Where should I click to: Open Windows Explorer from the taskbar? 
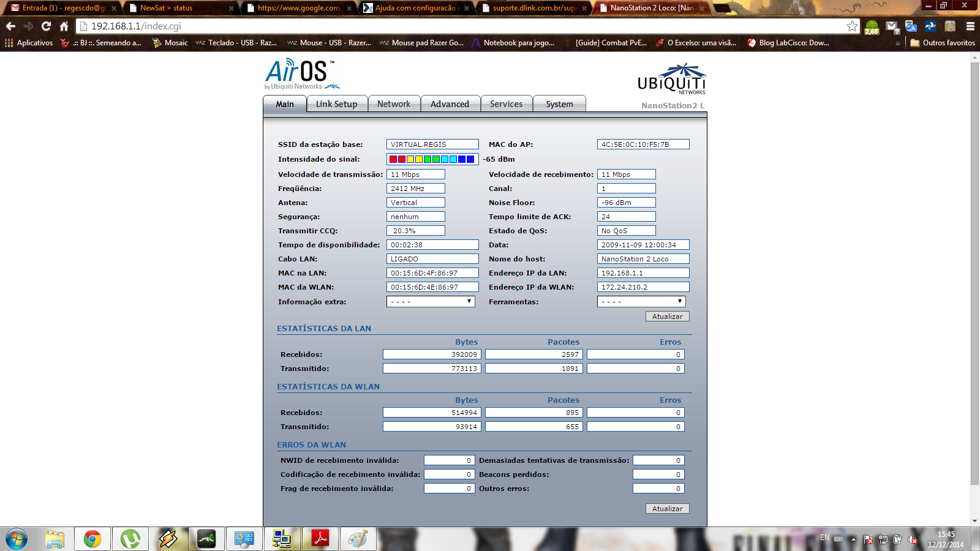coord(55,539)
